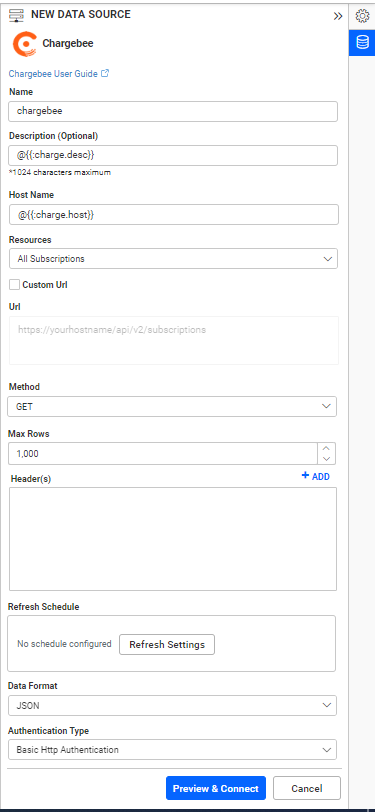Open the Method dropdown showing GET
This screenshot has width=375, height=812.
click(x=172, y=407)
